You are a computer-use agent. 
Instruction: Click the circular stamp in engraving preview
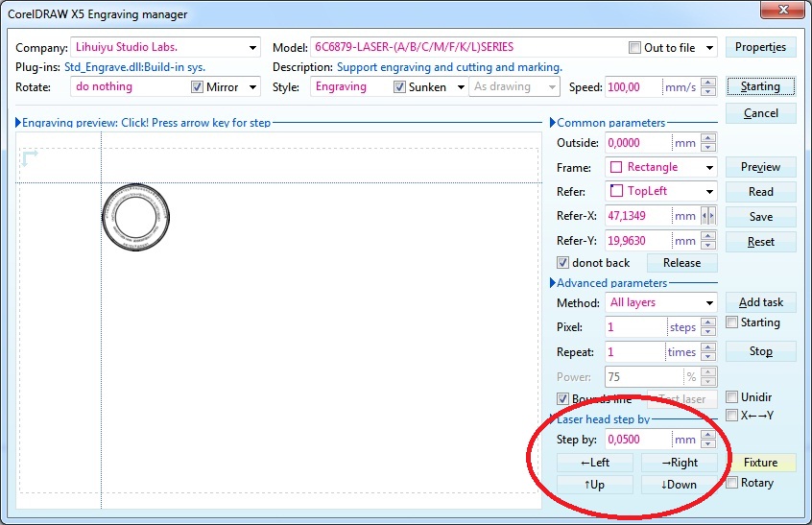135,219
